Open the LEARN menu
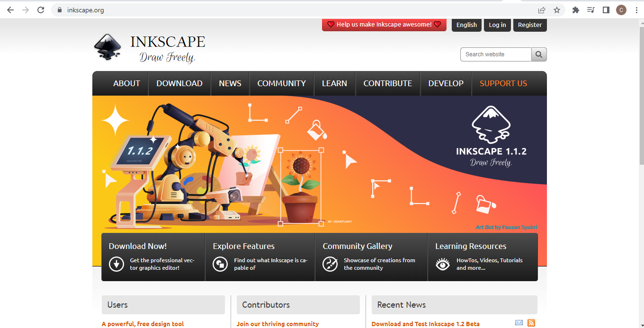 [334, 83]
